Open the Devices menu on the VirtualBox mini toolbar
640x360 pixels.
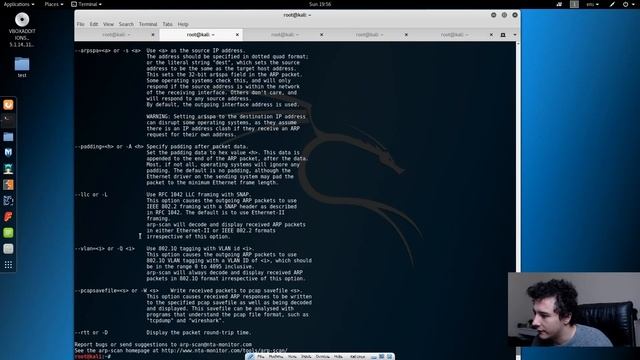point(322,357)
